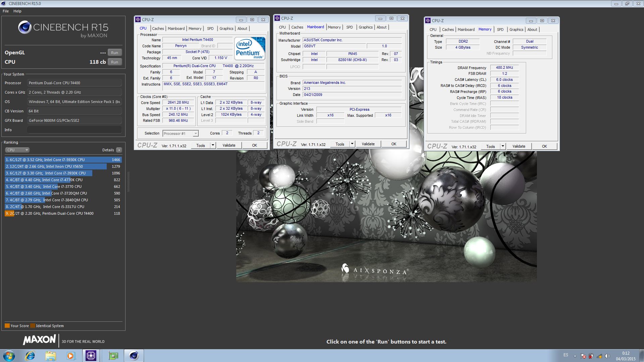Click the ES input language indicator
The height and width of the screenshot is (362, 644).
(566, 355)
